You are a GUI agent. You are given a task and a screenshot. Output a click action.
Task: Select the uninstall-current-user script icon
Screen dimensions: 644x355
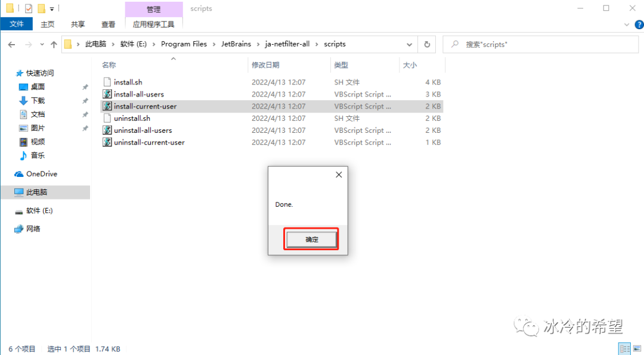[107, 142]
